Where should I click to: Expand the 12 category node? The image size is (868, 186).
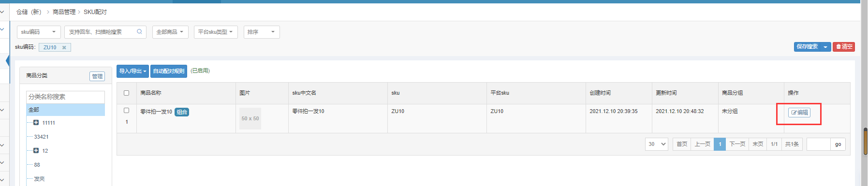(x=36, y=151)
